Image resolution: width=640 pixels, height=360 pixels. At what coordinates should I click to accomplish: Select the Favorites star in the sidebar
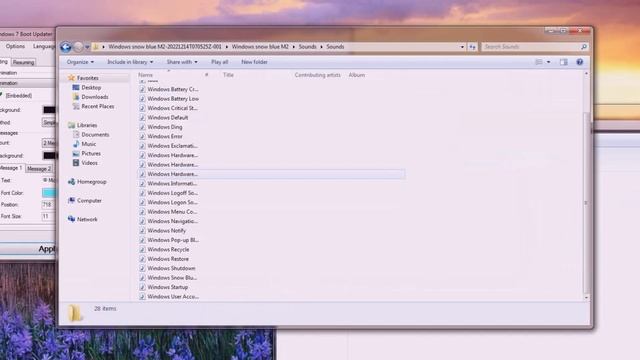(x=71, y=78)
